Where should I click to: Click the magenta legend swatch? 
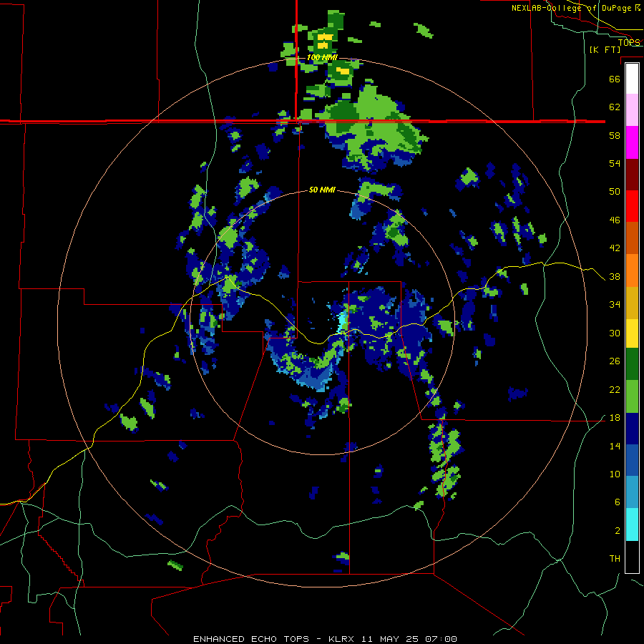click(x=632, y=142)
